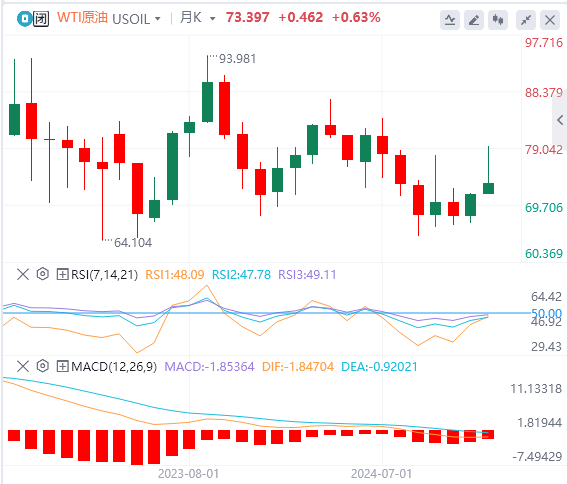Expand the MACD pane plus icon
This screenshot has width=567, height=484.
pyautogui.click(x=63, y=366)
